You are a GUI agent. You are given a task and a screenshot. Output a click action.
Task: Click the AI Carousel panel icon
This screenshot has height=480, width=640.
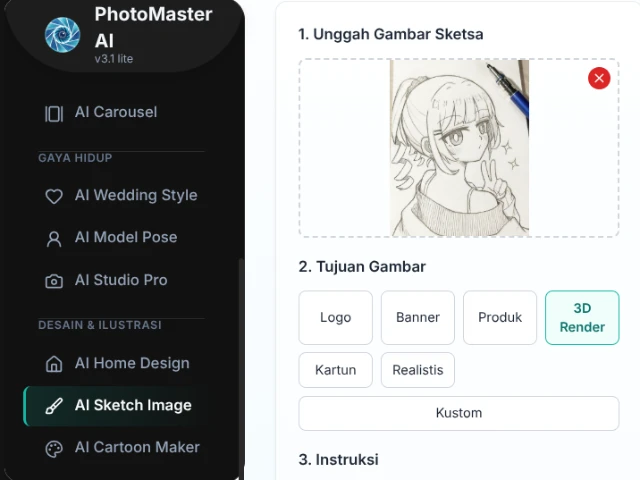click(54, 114)
